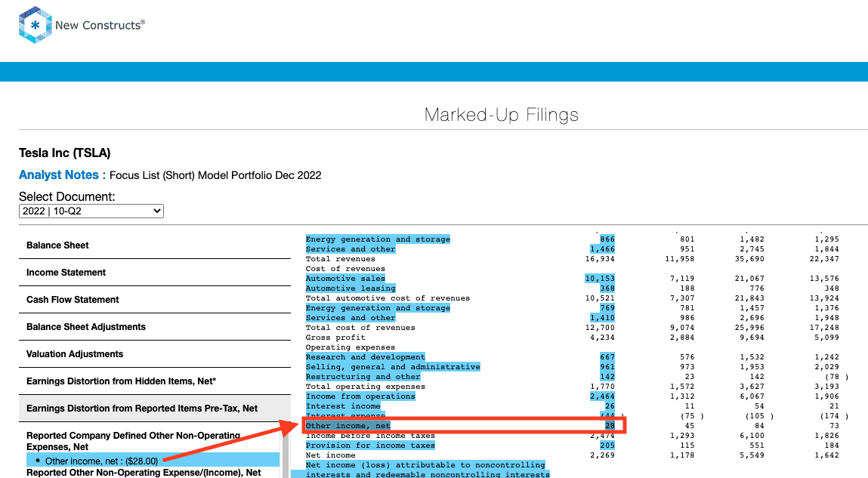Image resolution: width=868 pixels, height=478 pixels.
Task: Click Reported Other Non-Operating Expense/(Income), Net heading
Action: point(144,473)
